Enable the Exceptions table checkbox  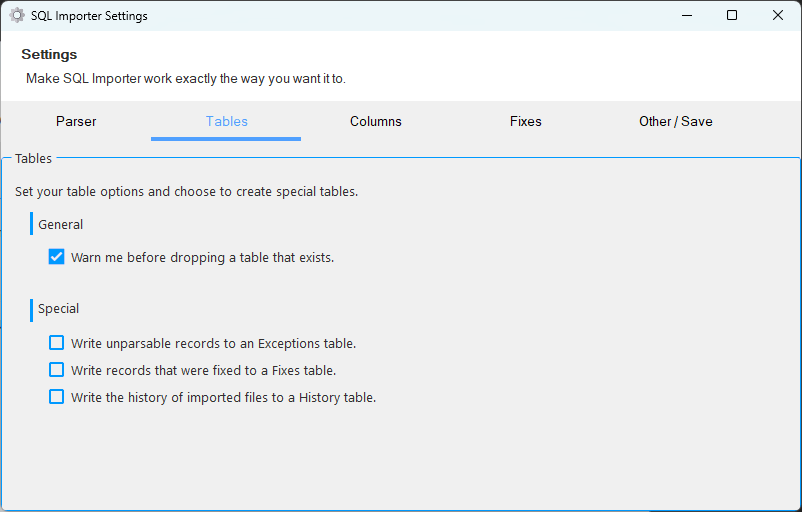tap(56, 343)
